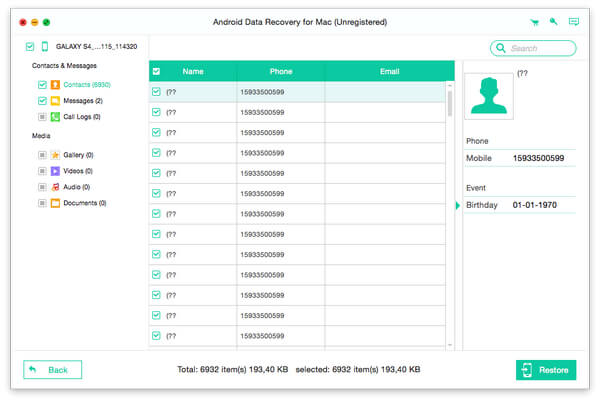Uncheck the Contacts category checkbox
Image resolution: width=600 pixels, height=402 pixels.
pyautogui.click(x=42, y=85)
